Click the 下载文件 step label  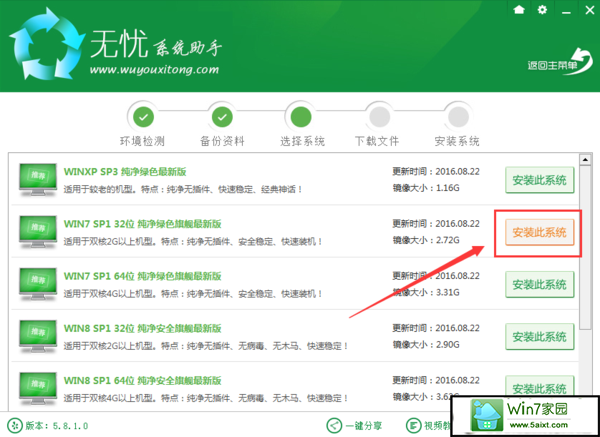377,141
